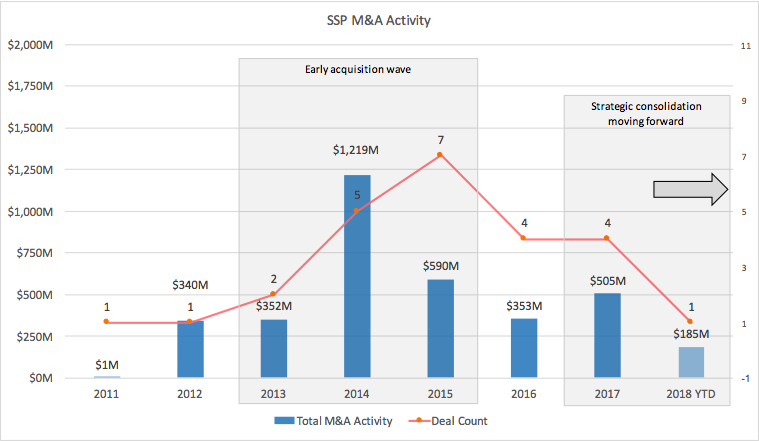The height and width of the screenshot is (441, 759).
Task: Select the Strategic consolidation moving forward text
Action: (x=645, y=112)
